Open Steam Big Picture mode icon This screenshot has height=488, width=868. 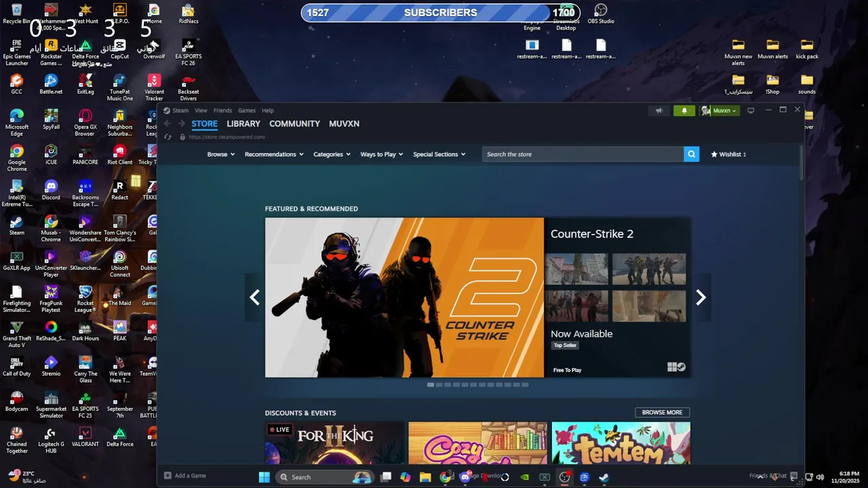(x=751, y=110)
